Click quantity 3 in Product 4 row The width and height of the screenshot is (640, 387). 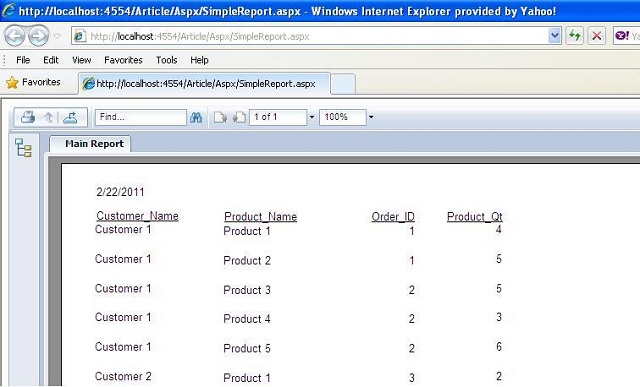pyautogui.click(x=499, y=317)
